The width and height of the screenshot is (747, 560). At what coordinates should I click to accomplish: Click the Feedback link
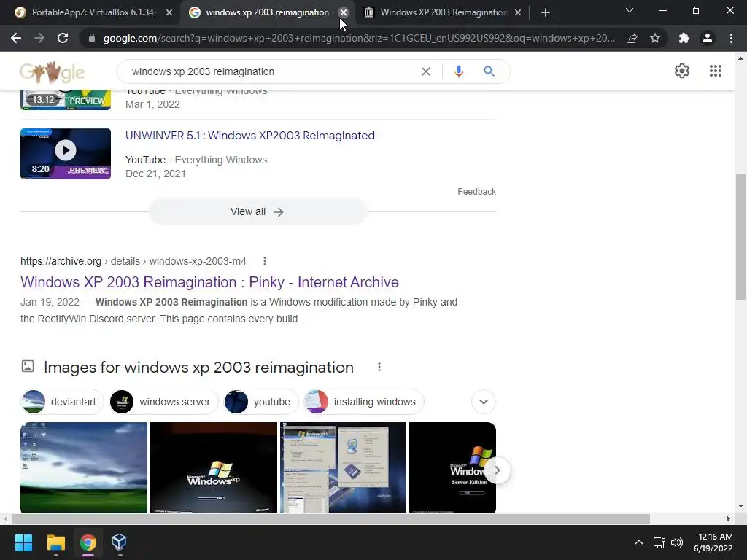[x=476, y=192]
